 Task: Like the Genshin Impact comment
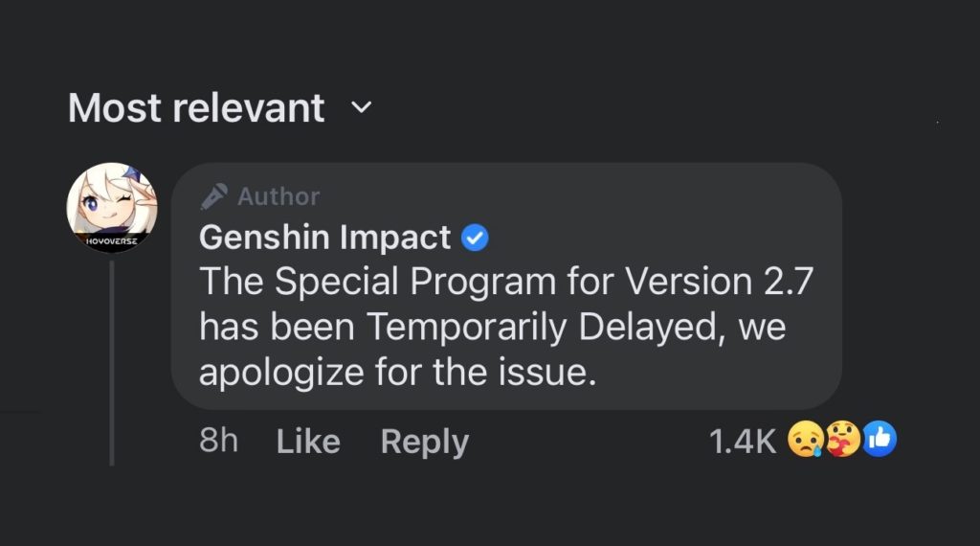(x=308, y=442)
